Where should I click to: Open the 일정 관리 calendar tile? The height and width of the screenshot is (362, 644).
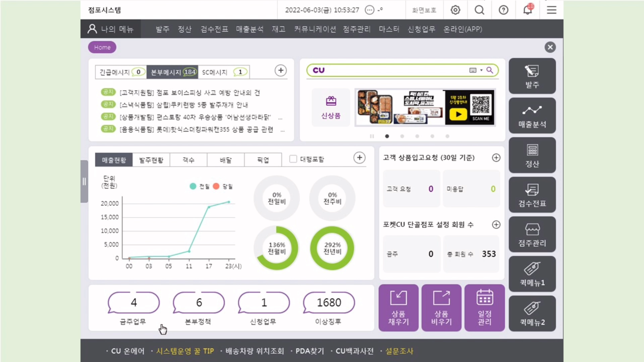[x=484, y=308]
